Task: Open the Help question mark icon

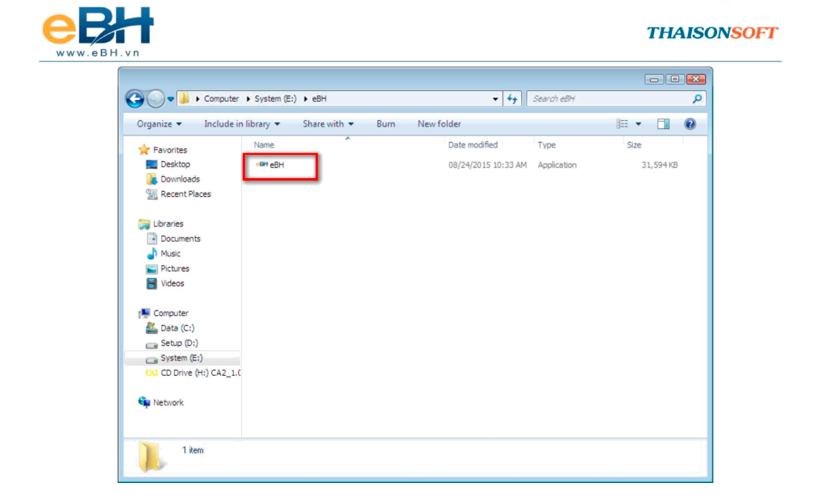Action: pos(690,124)
